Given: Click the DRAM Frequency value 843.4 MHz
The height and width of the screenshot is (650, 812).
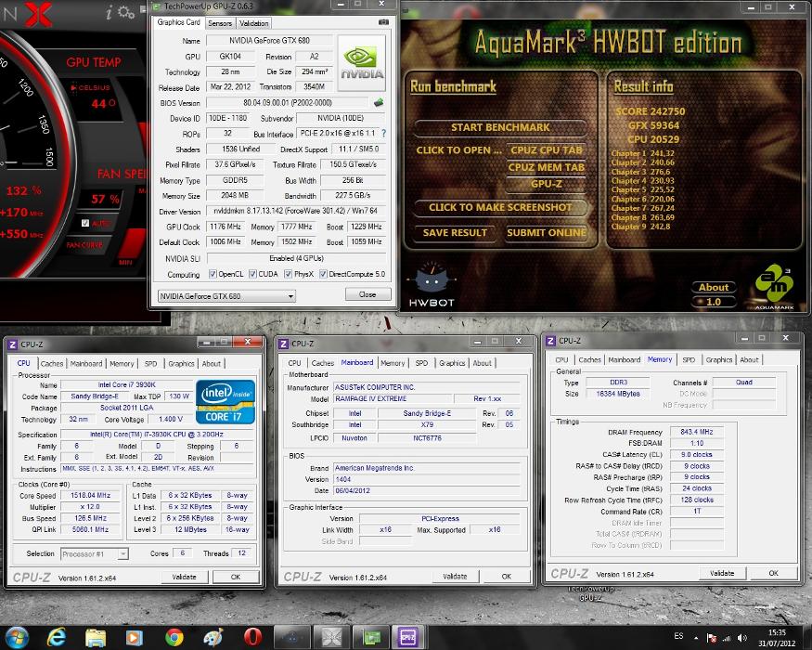Looking at the screenshot, I should coord(697,432).
